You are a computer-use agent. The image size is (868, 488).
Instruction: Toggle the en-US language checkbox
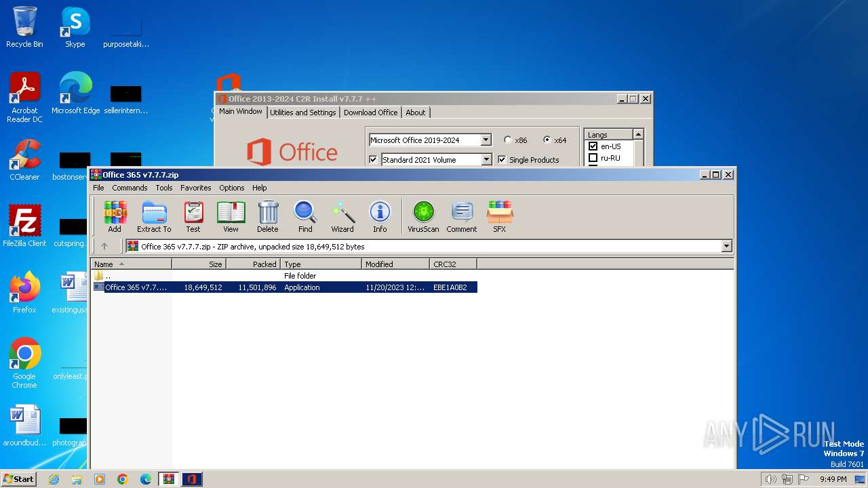click(593, 146)
